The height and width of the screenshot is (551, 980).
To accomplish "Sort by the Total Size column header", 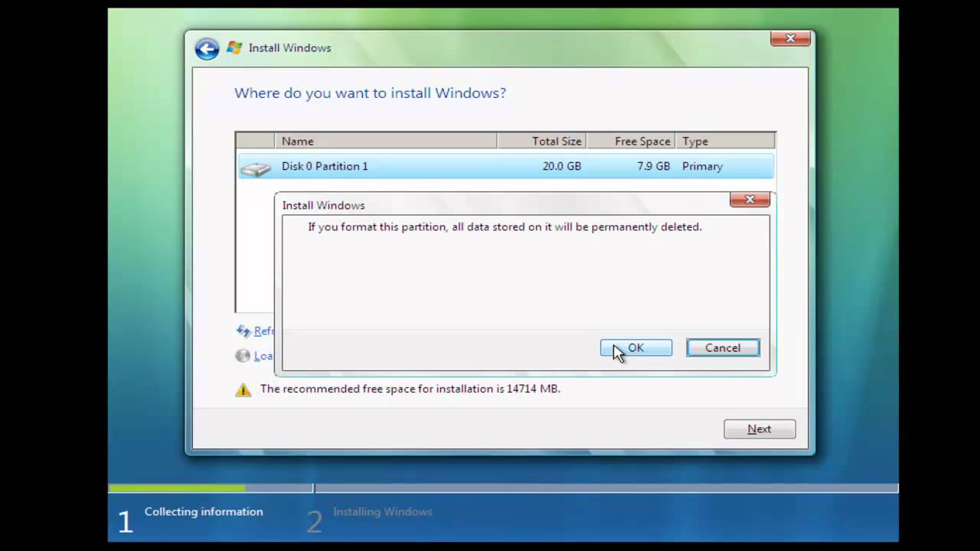I will [541, 141].
